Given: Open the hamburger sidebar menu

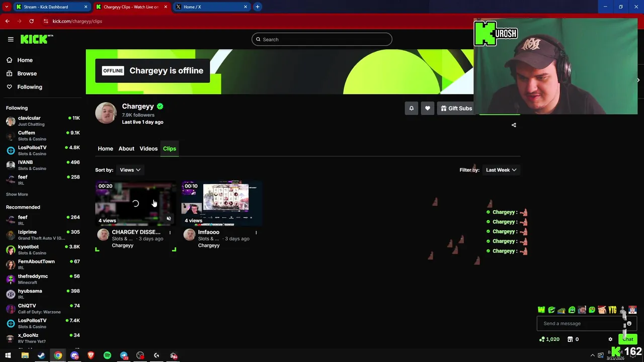Looking at the screenshot, I should coord(11,39).
